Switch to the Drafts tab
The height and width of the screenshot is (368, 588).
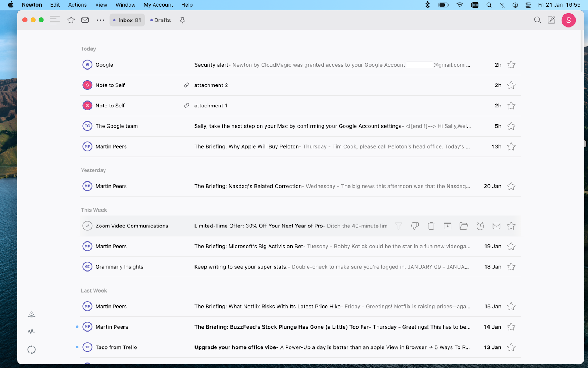click(161, 20)
